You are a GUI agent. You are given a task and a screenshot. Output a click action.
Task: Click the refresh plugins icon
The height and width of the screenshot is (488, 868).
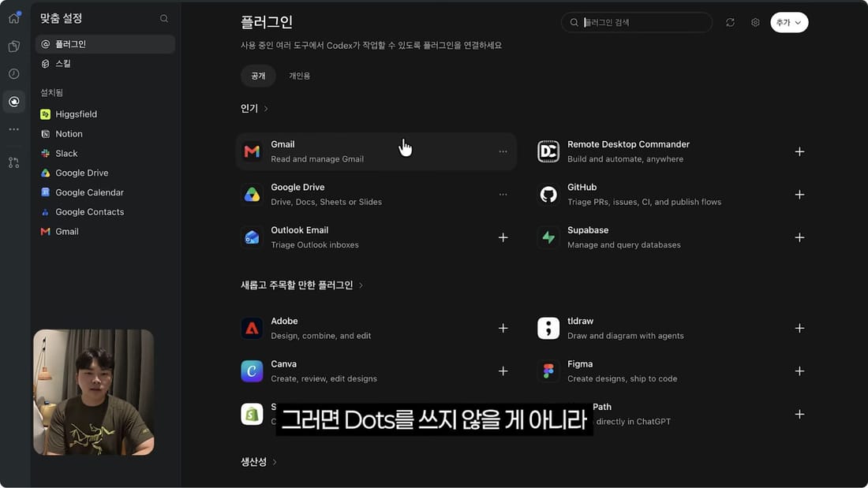730,22
